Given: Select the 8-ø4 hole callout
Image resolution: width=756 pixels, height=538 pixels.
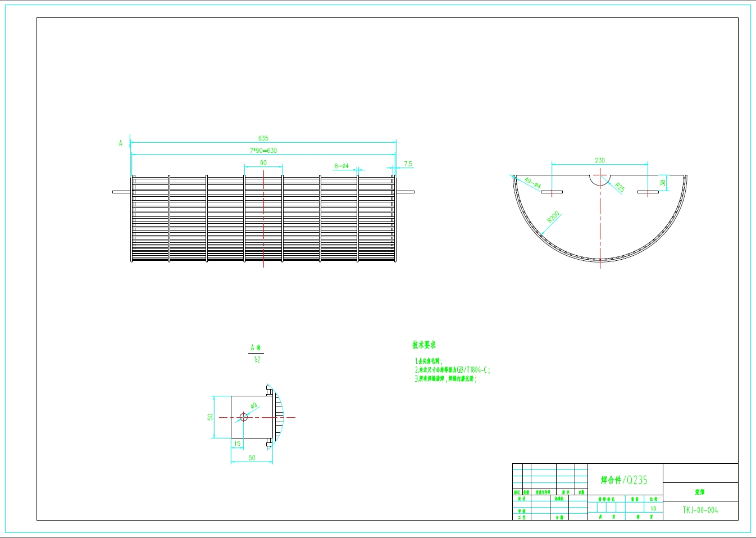Looking at the screenshot, I should coord(341,166).
